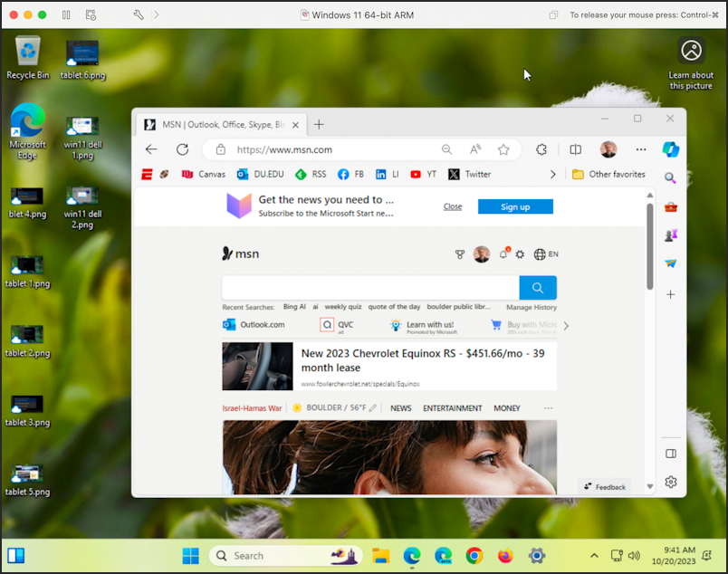Activate Read aloud icon in address bar

click(x=475, y=149)
